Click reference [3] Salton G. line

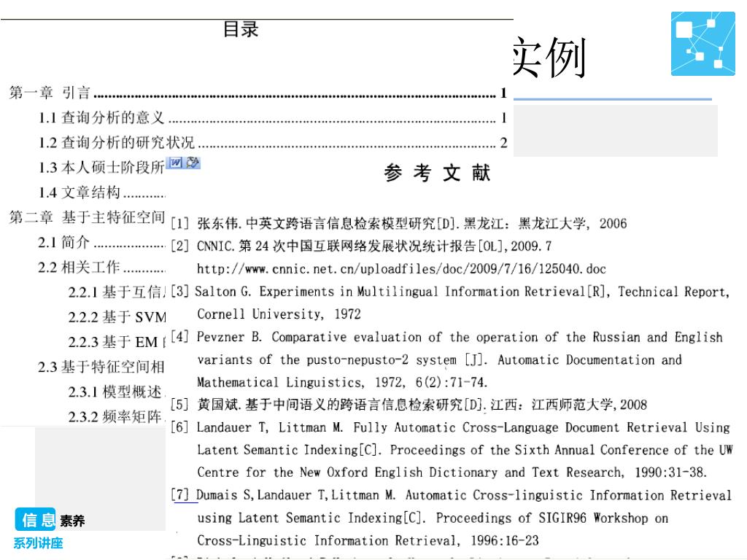pyautogui.click(x=450, y=292)
